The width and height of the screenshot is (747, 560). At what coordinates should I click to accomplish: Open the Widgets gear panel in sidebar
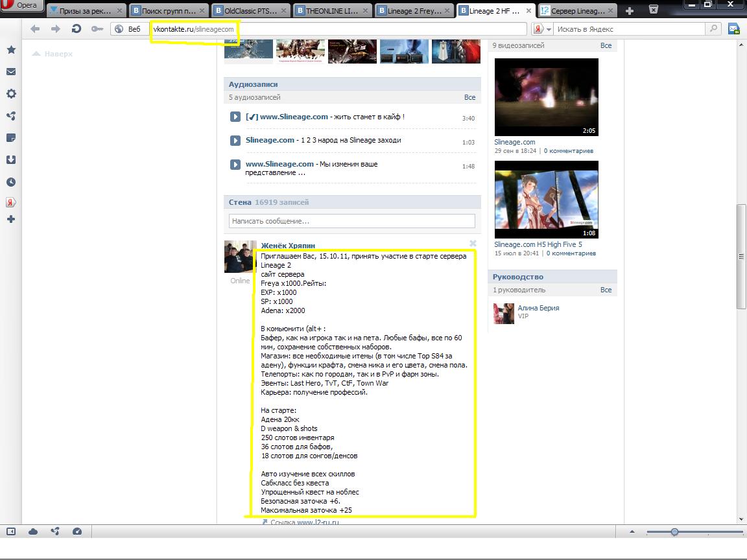pyautogui.click(x=11, y=94)
